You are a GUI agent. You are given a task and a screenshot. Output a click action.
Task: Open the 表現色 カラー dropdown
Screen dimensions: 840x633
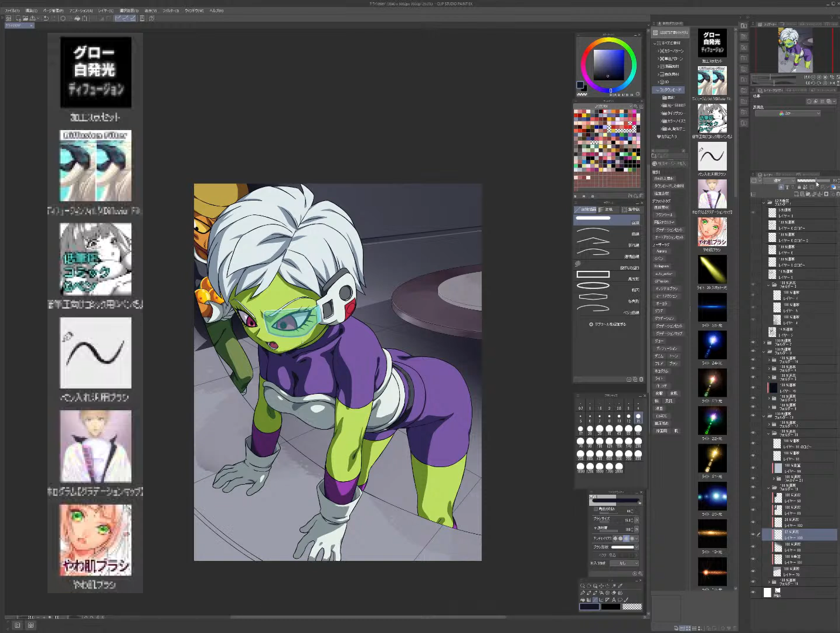pos(788,113)
